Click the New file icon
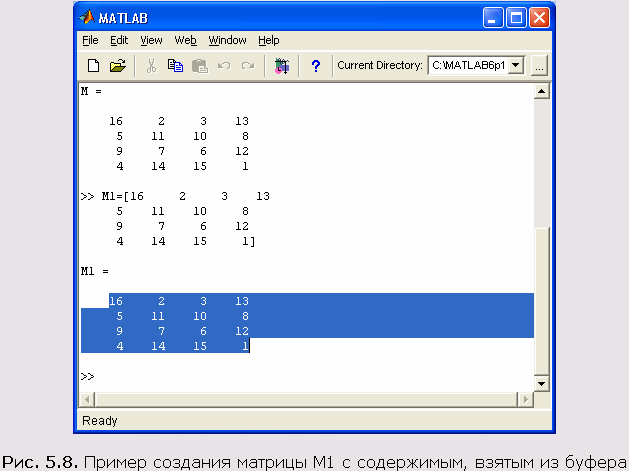The width and height of the screenshot is (629, 471). coord(93,65)
